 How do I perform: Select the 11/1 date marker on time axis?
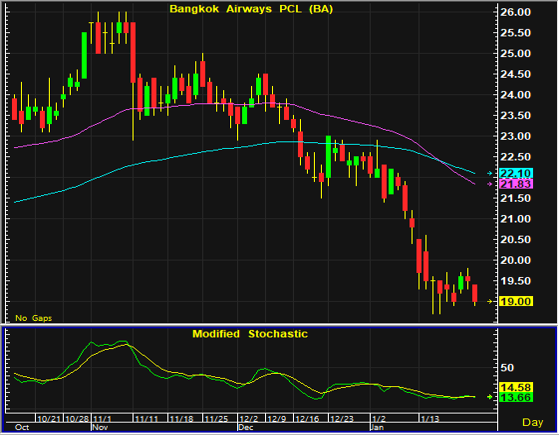click(x=102, y=419)
